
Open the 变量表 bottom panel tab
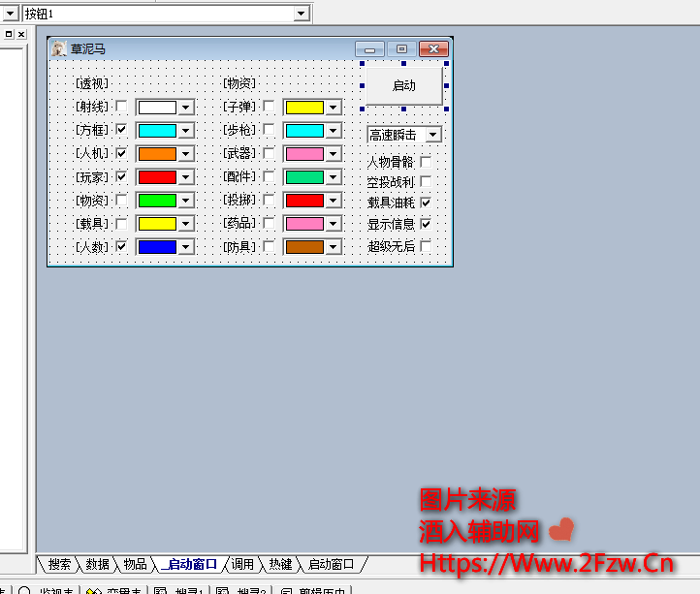[x=113, y=590]
